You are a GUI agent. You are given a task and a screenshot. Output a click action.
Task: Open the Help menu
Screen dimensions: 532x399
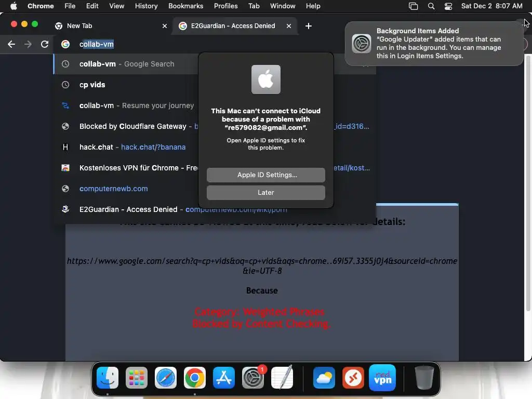click(x=313, y=6)
